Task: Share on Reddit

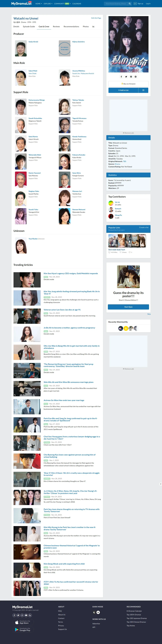Action: [131, 77]
